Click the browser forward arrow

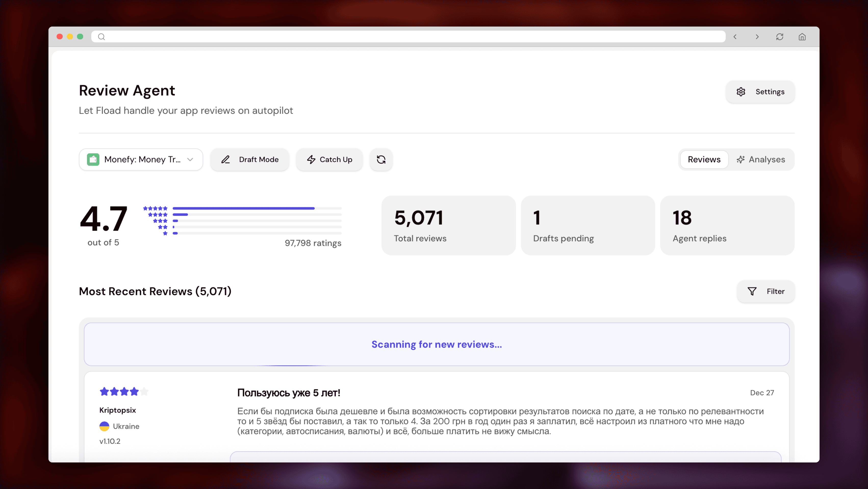(x=757, y=37)
